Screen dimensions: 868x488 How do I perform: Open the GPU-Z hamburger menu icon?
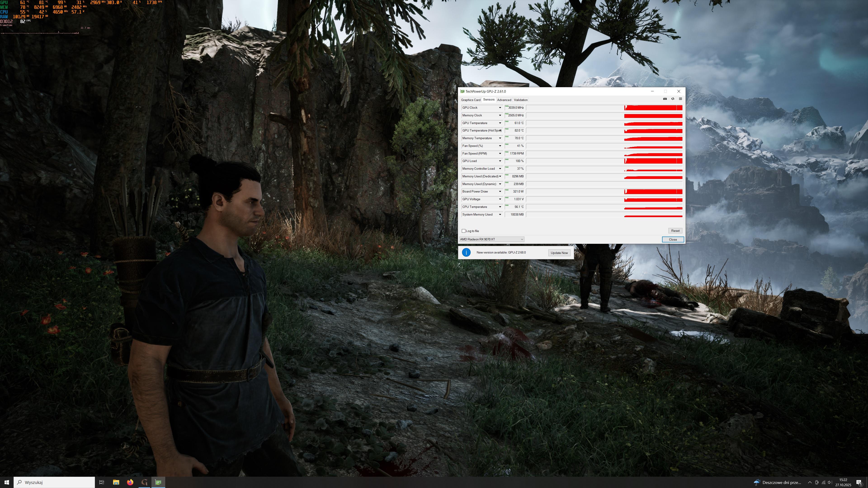click(680, 99)
